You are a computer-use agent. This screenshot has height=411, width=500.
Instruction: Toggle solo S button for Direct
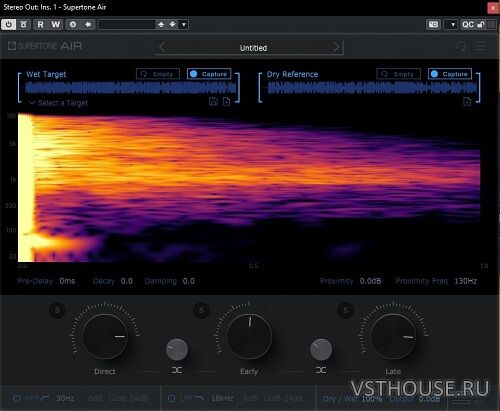pyautogui.click(x=57, y=311)
